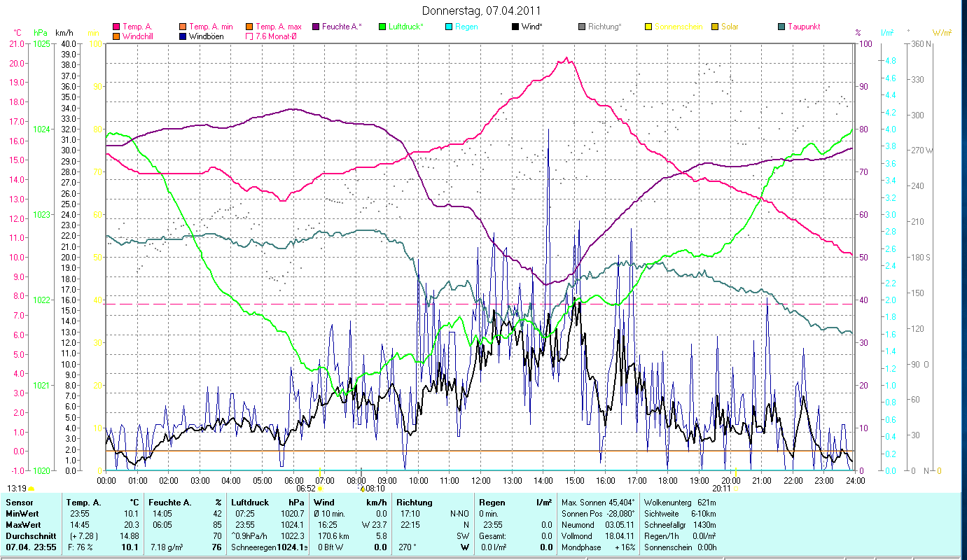Click the Temp. A. min legend label
Screen dimensions: 967x560
pyautogui.click(x=211, y=27)
